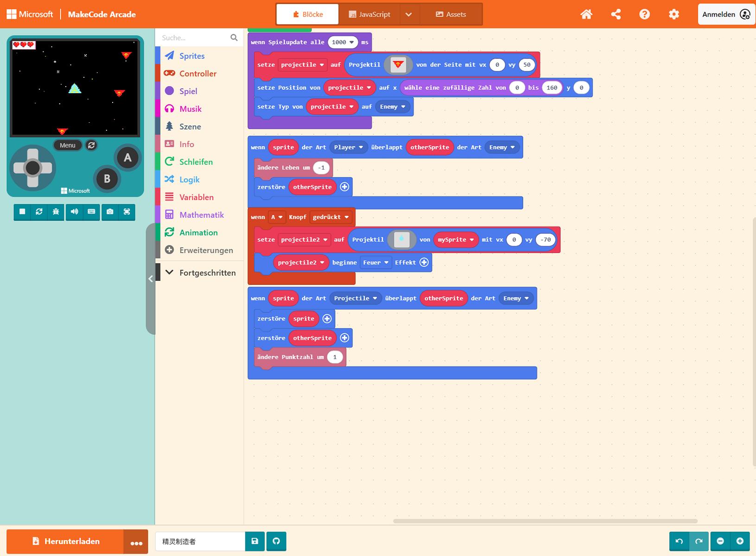Click the Herunterladen button
This screenshot has height=556, width=756.
point(65,541)
